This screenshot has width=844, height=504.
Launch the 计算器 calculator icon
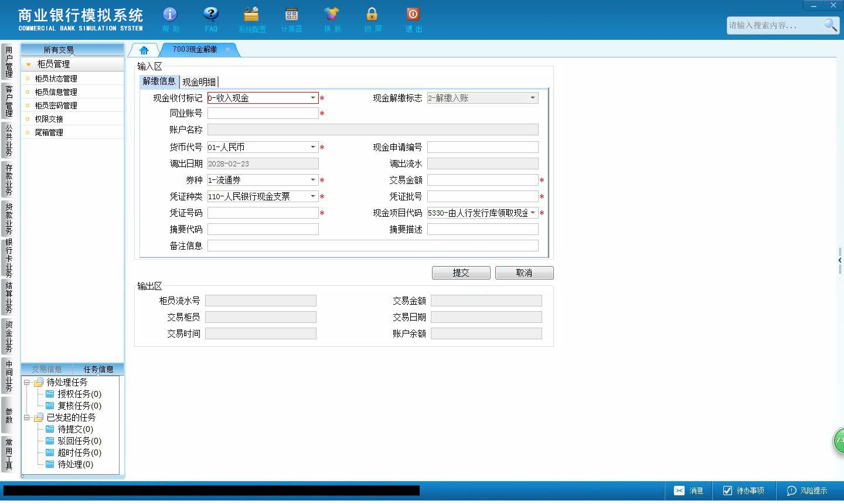pyautogui.click(x=291, y=19)
